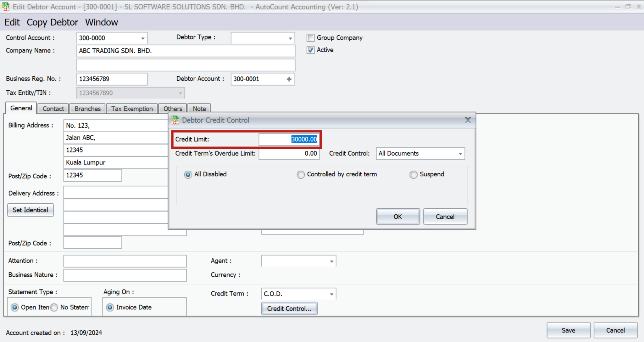Expand the Agent dropdown
The width and height of the screenshot is (644, 342).
331,261
